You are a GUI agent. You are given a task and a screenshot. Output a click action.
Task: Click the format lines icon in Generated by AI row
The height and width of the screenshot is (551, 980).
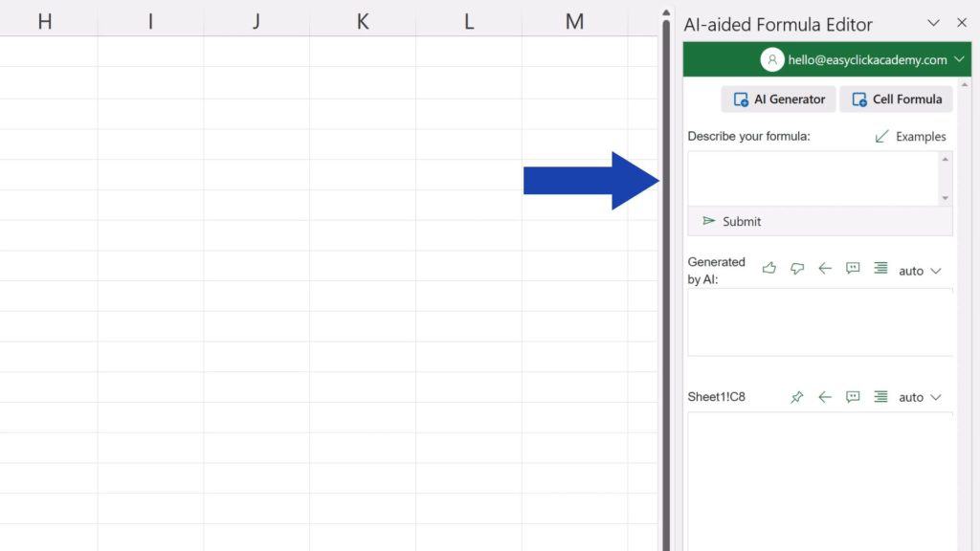[x=880, y=269]
